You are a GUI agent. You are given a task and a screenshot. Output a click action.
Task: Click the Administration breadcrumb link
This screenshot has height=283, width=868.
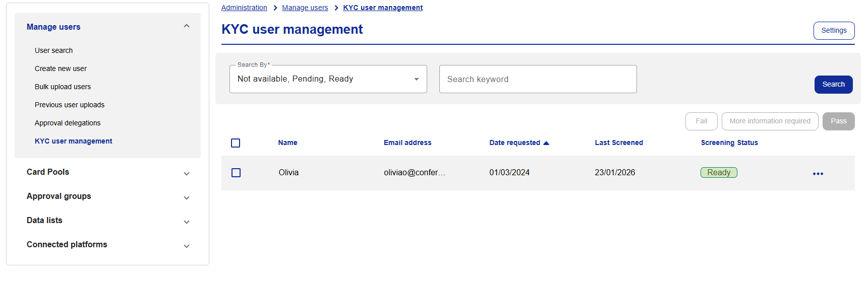click(244, 8)
